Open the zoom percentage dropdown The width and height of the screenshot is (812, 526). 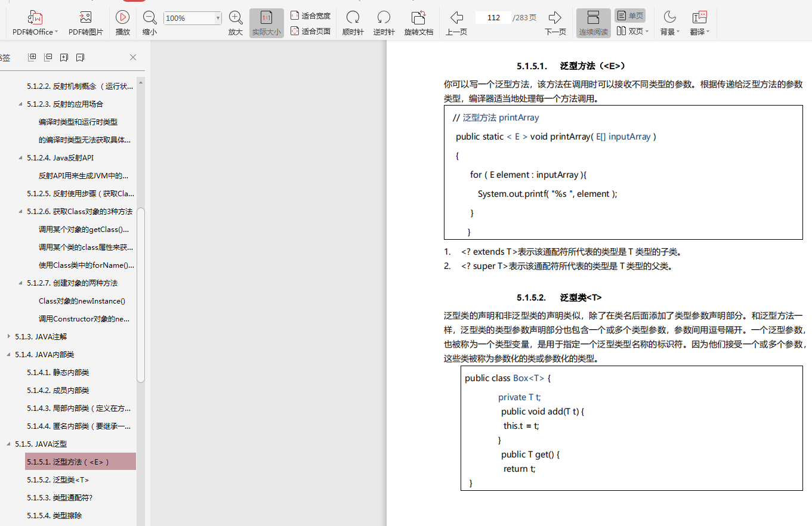(220, 18)
